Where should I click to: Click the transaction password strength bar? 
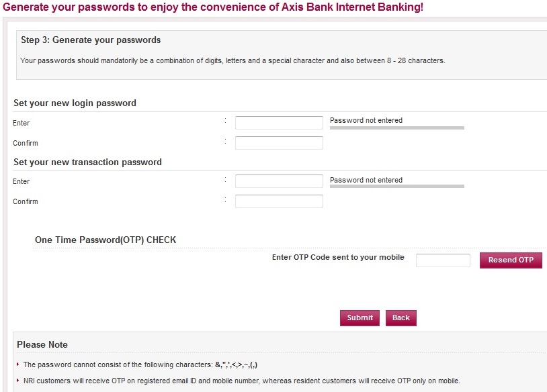point(397,187)
